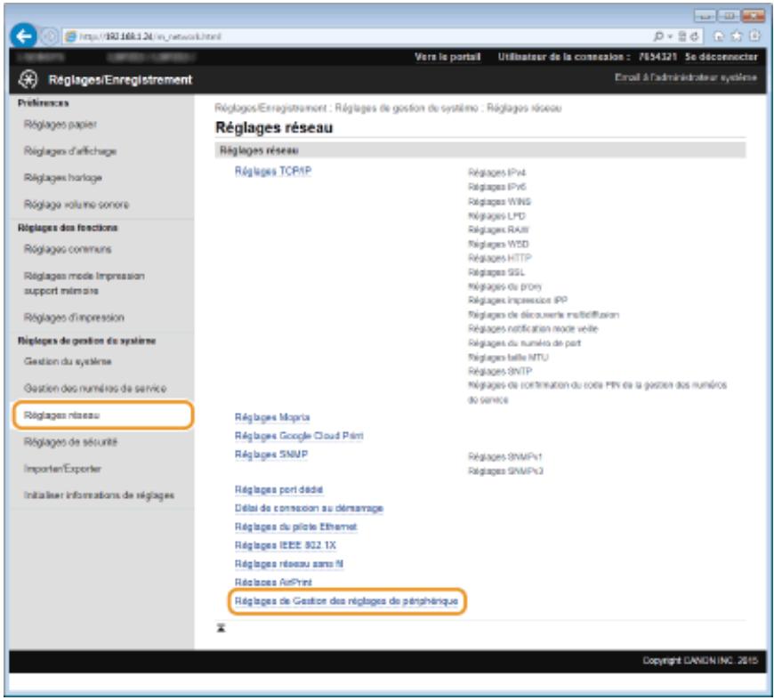Click the favorites star icon
The height and width of the screenshot is (700, 774).
[737, 36]
